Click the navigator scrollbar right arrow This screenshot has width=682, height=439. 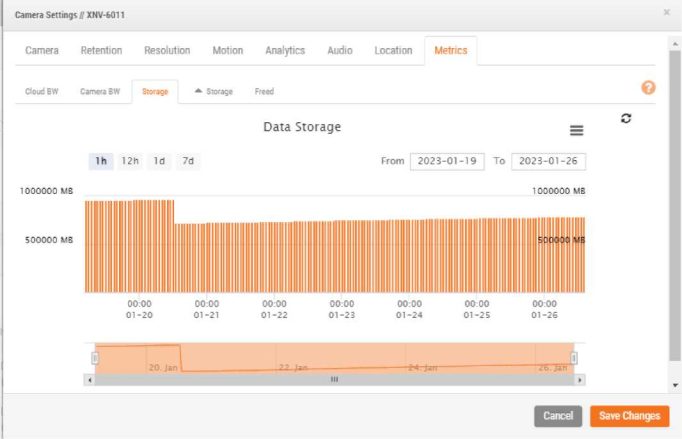point(580,380)
